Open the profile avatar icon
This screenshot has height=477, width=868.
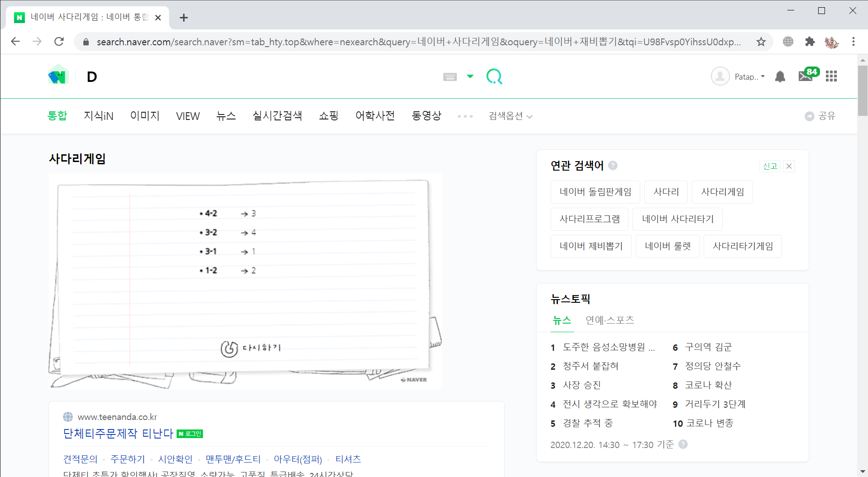(720, 76)
